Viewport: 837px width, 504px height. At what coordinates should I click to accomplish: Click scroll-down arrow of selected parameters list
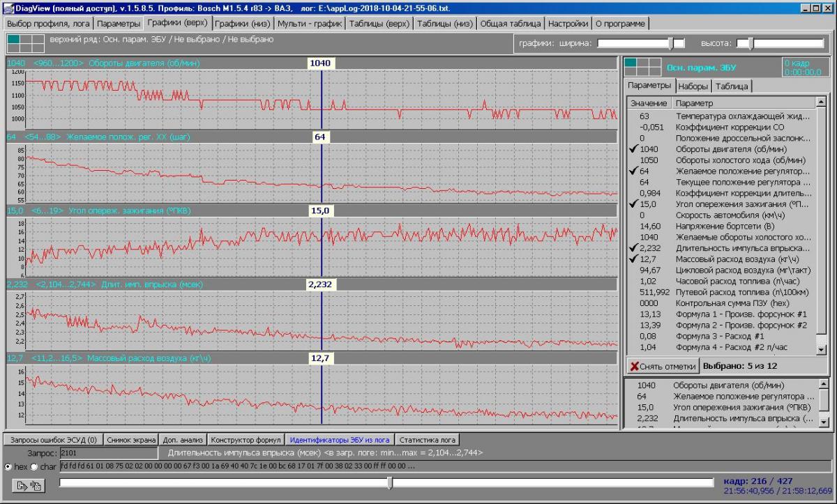click(x=823, y=421)
